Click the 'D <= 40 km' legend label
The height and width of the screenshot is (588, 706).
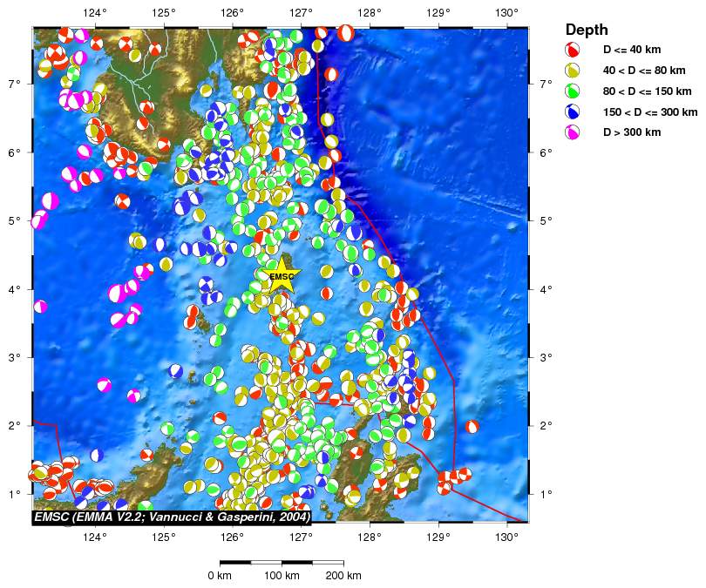[x=632, y=50]
